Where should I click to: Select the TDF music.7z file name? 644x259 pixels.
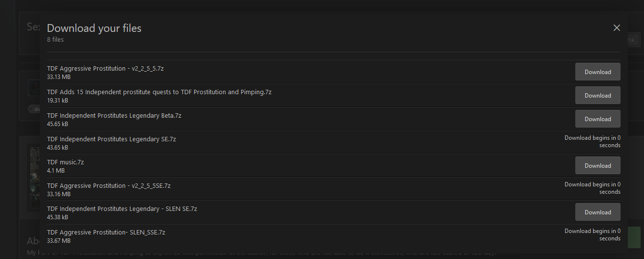(65, 162)
